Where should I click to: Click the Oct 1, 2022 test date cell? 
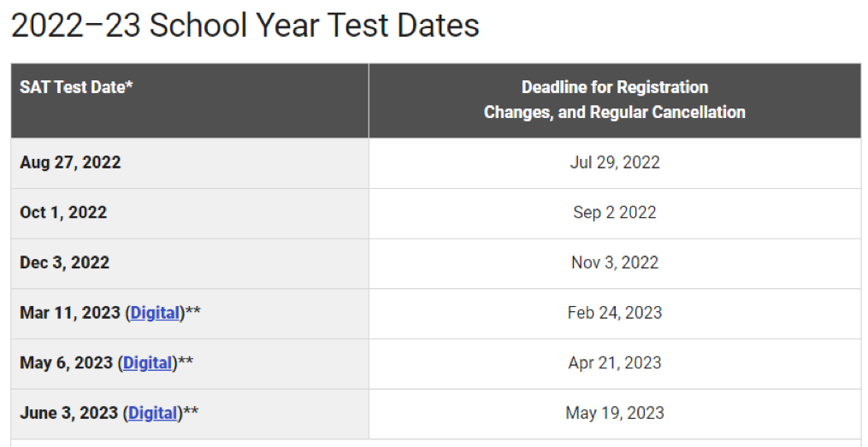click(63, 213)
